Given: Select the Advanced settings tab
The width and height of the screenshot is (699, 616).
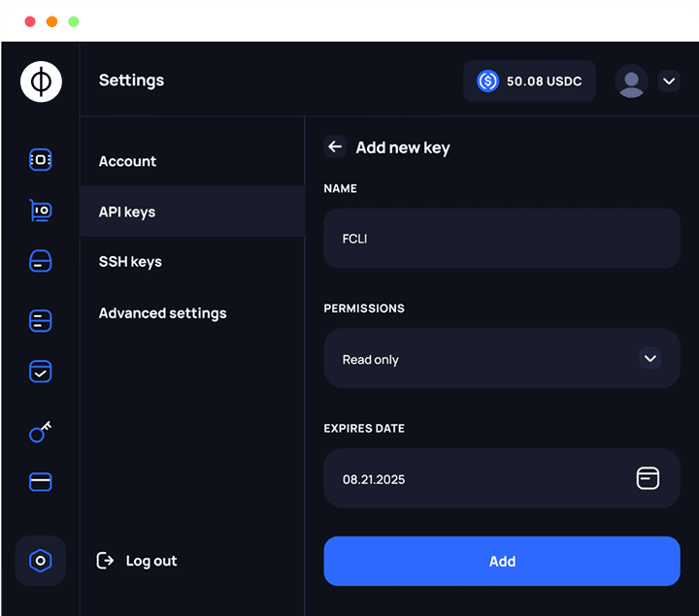Looking at the screenshot, I should click(192, 313).
